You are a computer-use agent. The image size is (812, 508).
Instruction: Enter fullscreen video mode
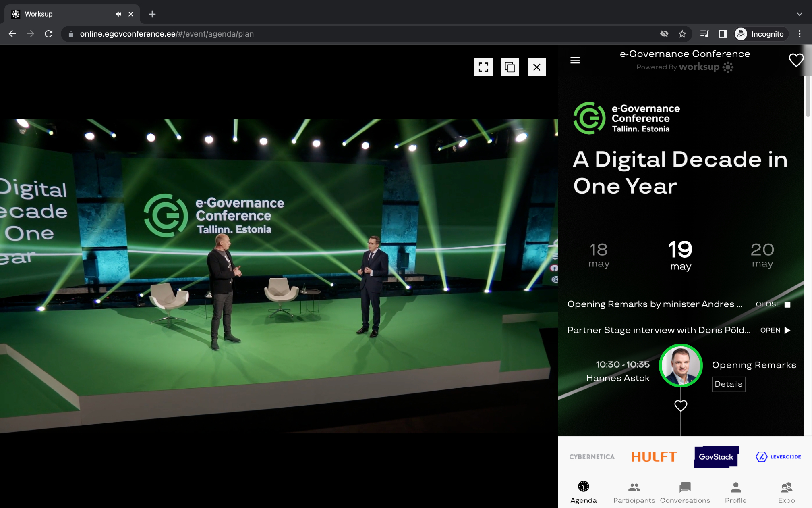[x=483, y=67]
